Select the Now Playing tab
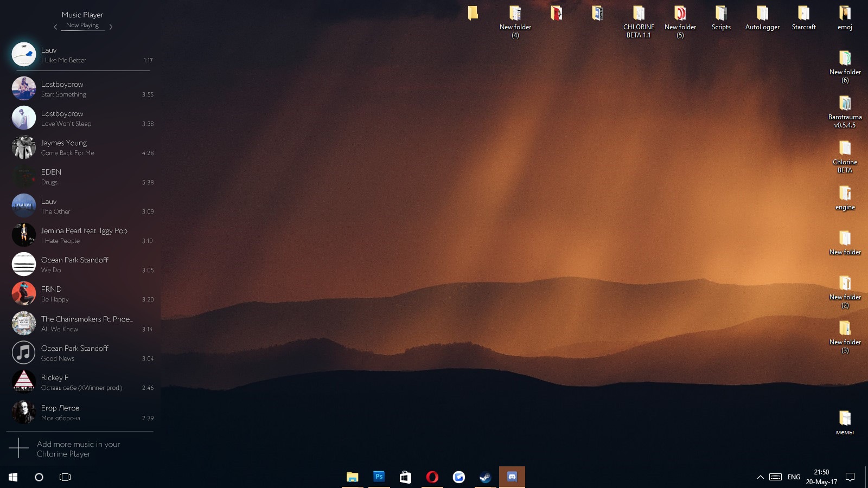Image resolution: width=868 pixels, height=488 pixels. coord(82,25)
